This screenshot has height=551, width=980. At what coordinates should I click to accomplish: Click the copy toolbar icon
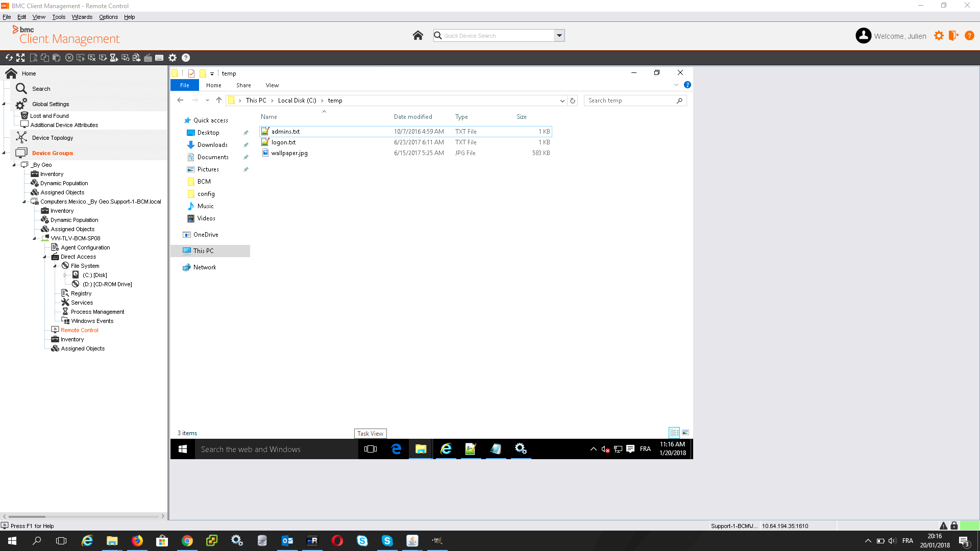45,58
